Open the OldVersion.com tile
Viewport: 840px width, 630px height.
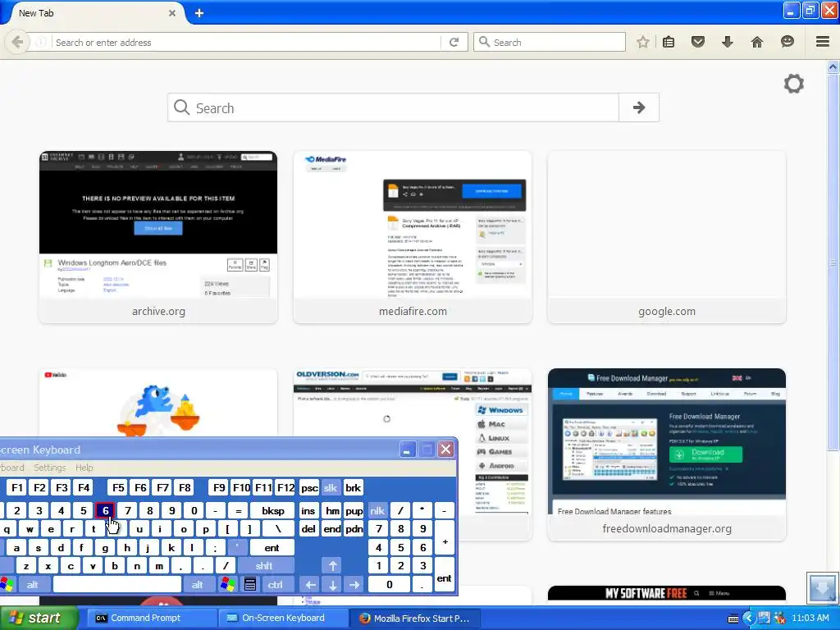493,454
